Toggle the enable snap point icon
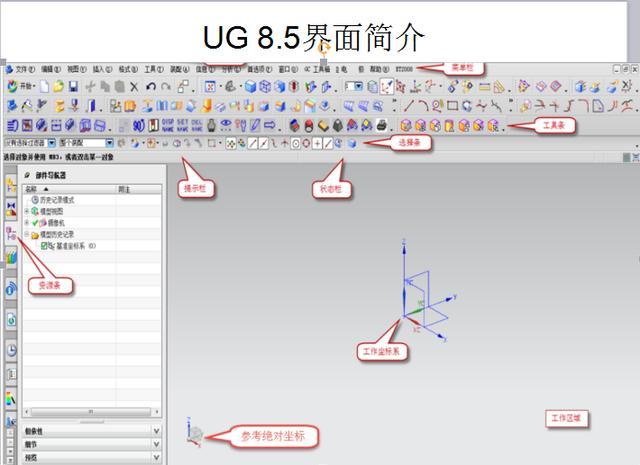 point(231,143)
